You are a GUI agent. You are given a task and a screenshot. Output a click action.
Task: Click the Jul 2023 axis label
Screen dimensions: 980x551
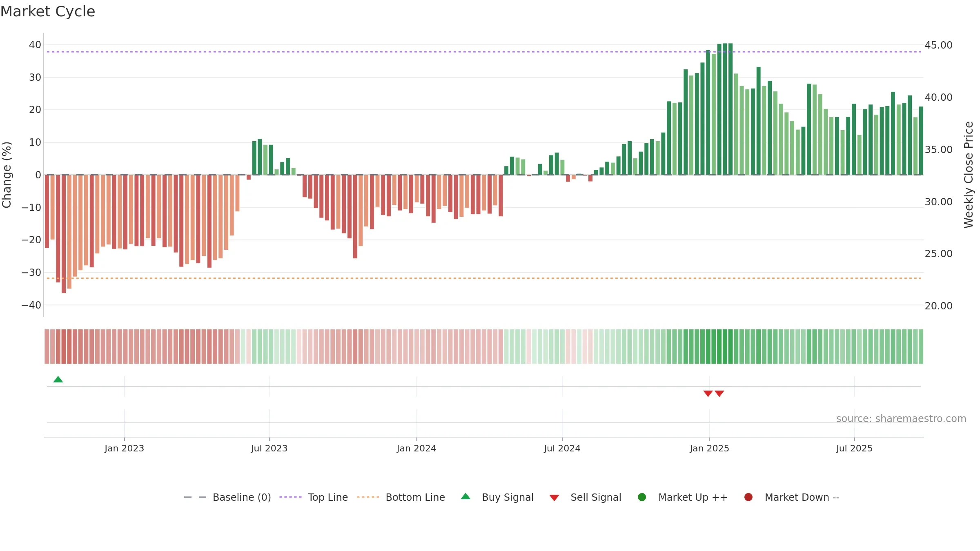(269, 449)
